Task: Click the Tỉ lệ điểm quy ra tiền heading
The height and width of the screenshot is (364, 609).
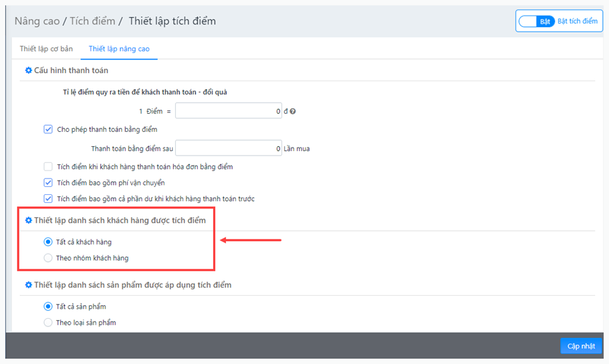Action: (145, 92)
